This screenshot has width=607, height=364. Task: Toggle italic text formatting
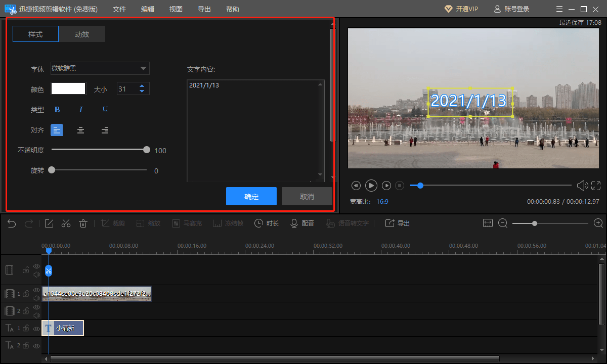click(x=80, y=110)
